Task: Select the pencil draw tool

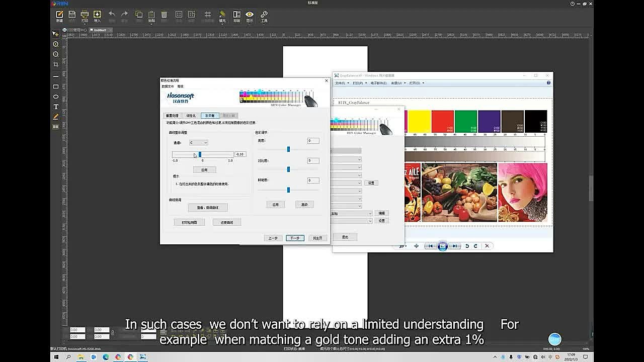Action: 56,117
